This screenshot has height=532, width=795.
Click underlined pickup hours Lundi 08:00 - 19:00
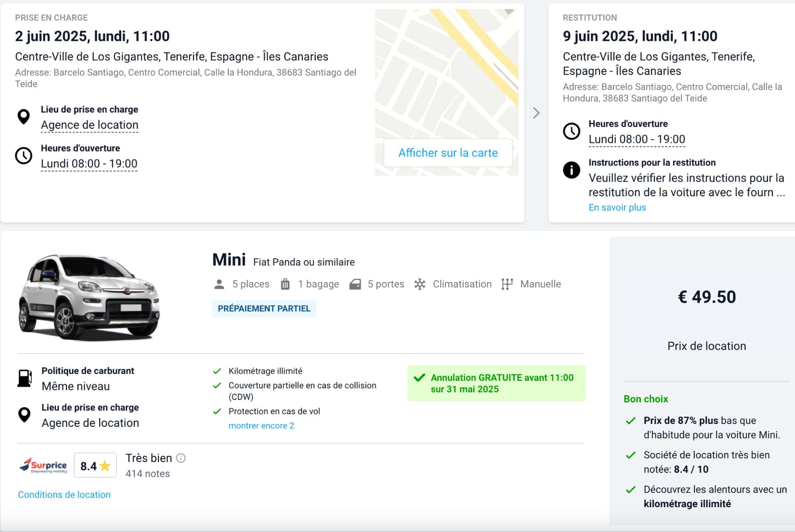pos(89,164)
